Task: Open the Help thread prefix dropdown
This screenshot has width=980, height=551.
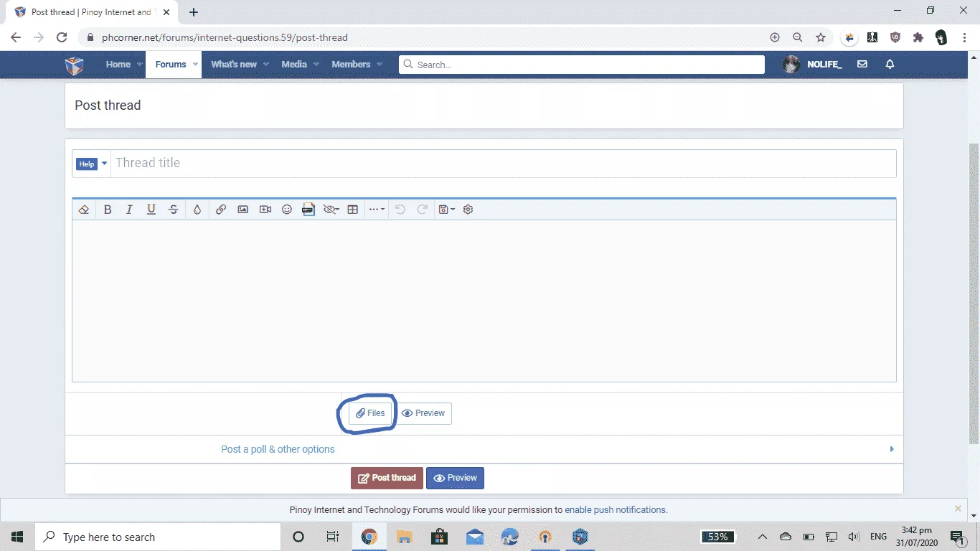Action: click(x=91, y=164)
